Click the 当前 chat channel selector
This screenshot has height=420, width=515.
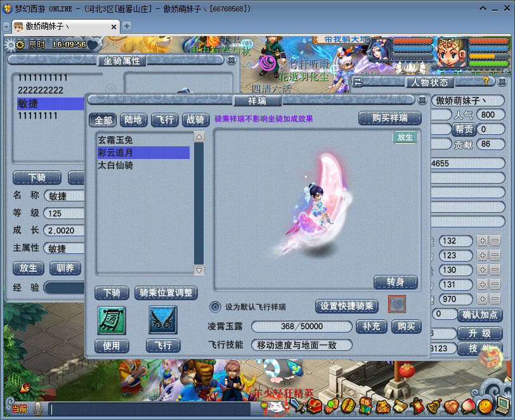pyautogui.click(x=20, y=409)
